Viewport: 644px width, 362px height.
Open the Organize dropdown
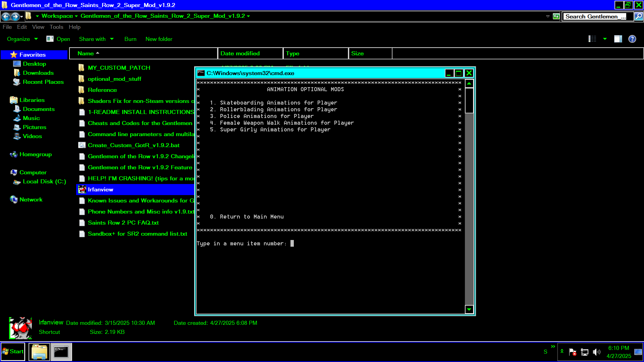coord(22,39)
